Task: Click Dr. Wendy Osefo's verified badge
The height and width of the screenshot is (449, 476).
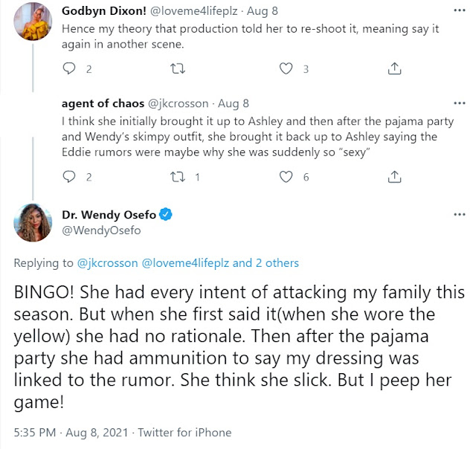Action: tap(167, 215)
